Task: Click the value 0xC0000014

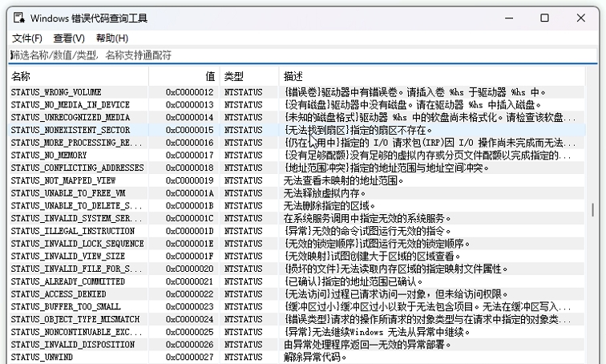Action: point(189,117)
